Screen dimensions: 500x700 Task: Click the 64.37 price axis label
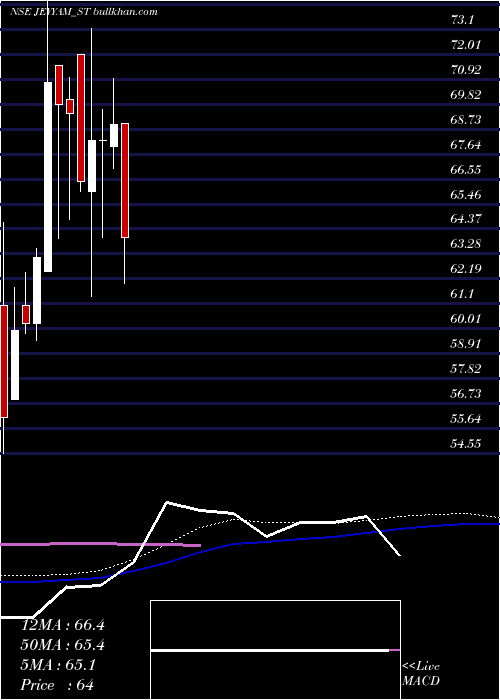pyautogui.click(x=466, y=219)
